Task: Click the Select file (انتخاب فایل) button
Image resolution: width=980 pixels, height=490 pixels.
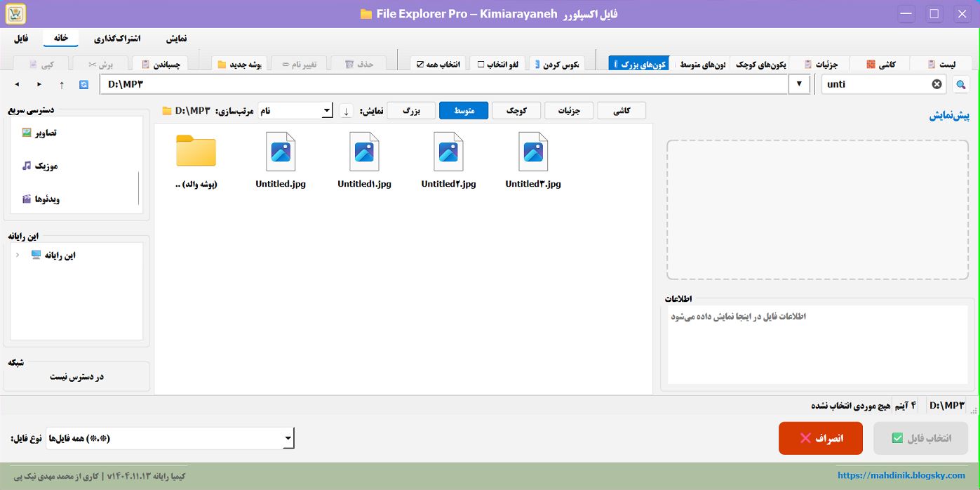Action: point(921,438)
